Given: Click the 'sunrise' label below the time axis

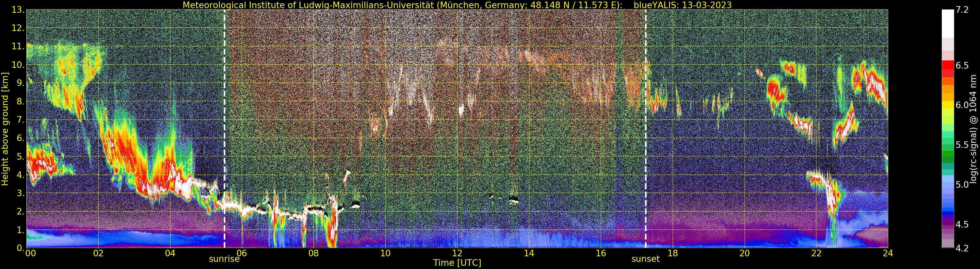Looking at the screenshot, I should click(224, 259).
